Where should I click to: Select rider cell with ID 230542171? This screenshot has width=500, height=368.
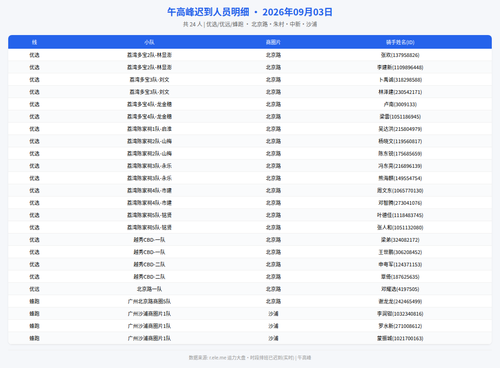click(x=400, y=92)
